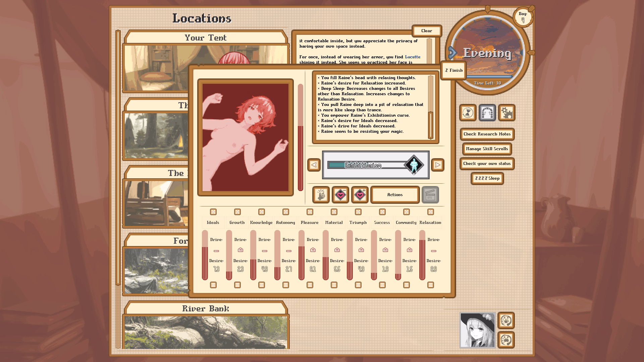The height and width of the screenshot is (362, 644).
Task: Open the archway door icon
Action: tap(487, 113)
